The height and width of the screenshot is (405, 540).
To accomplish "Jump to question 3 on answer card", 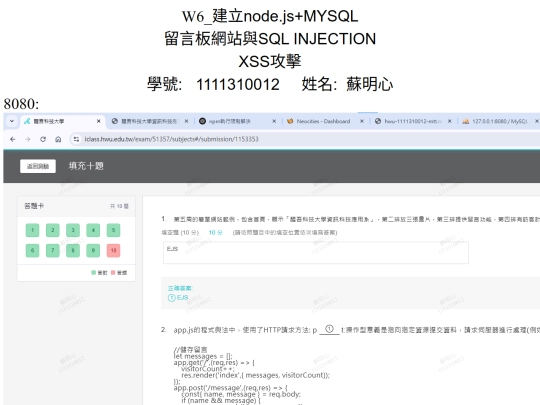I will point(73,230).
